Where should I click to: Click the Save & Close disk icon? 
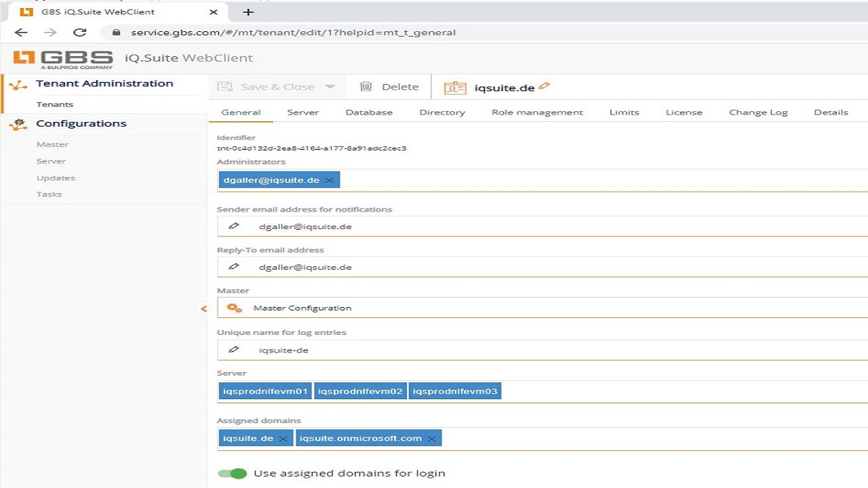(x=225, y=87)
